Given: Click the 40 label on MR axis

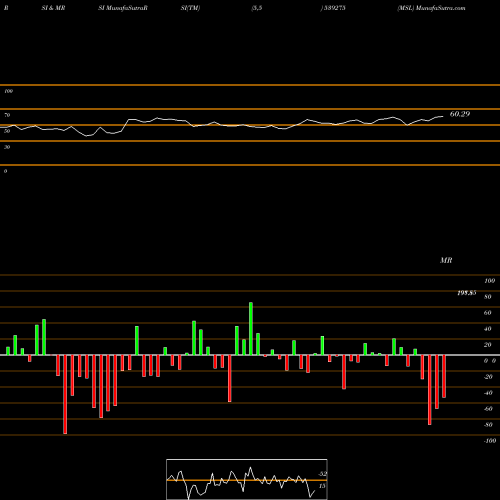Looking at the screenshot, I should [x=488, y=329].
